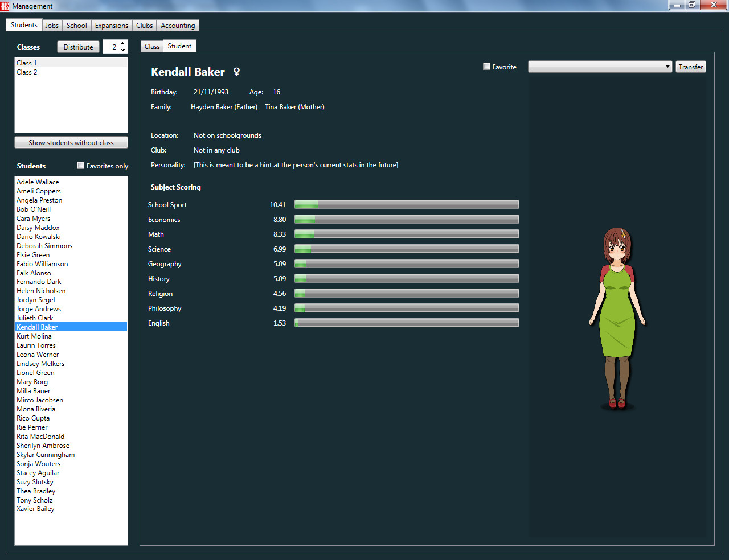Viewport: 729px width, 560px height.
Task: Go to the Expansions tab
Action: (112, 26)
